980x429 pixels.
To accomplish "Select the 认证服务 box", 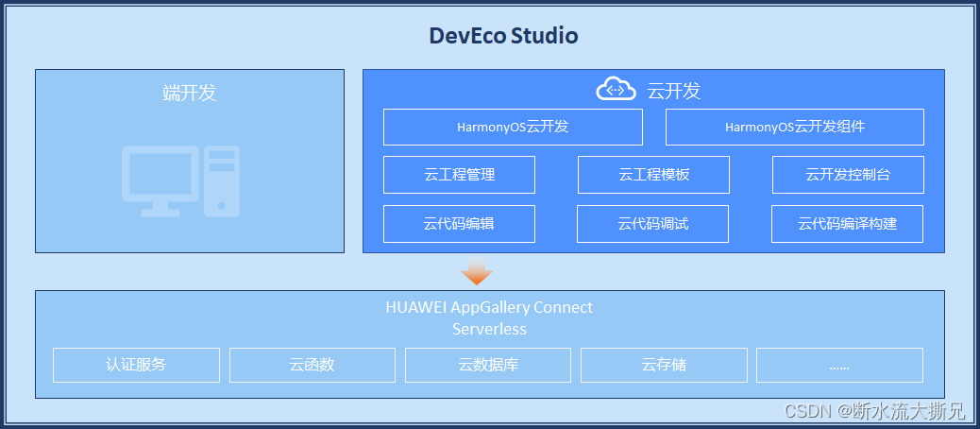I will coord(136,365).
